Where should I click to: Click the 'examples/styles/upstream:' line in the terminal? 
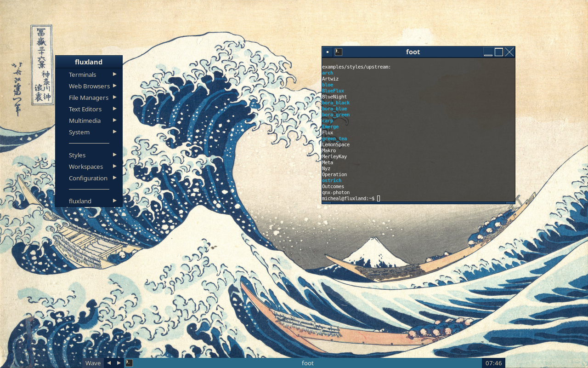356,67
